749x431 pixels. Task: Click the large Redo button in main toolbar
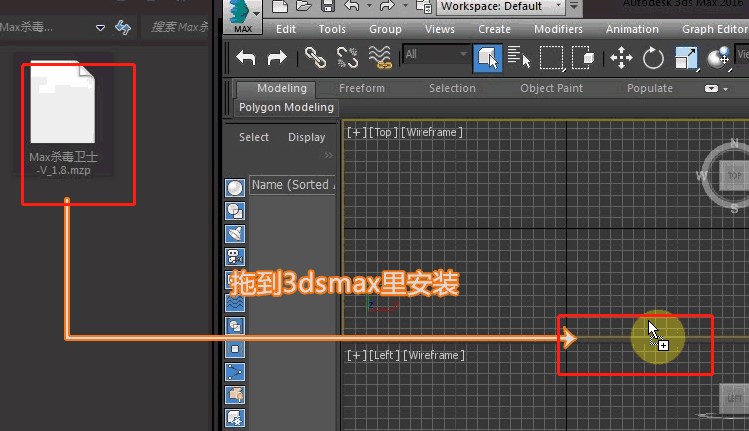click(277, 58)
